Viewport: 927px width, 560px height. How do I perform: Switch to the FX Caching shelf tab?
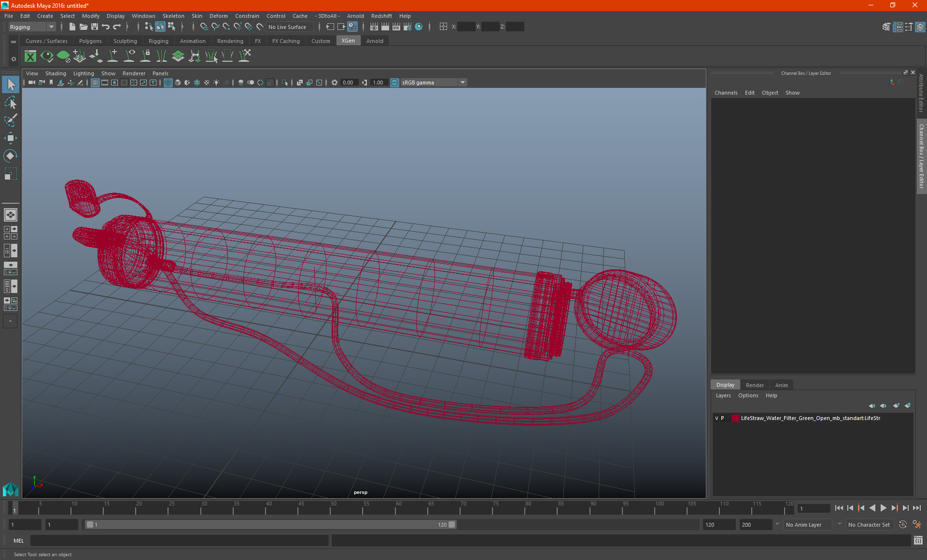pos(286,41)
